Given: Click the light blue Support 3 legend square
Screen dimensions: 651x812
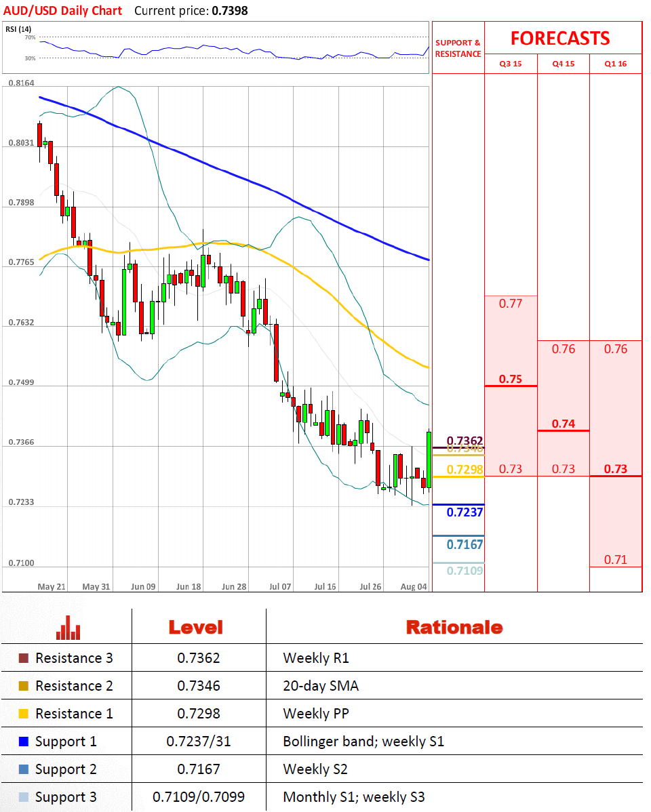Looking at the screenshot, I should [24, 797].
